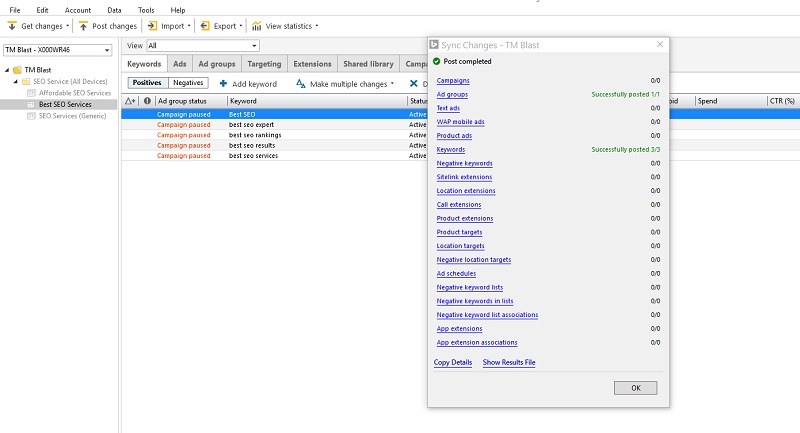
Task: Select the 'best seo services' keyword row
Action: 274,156
